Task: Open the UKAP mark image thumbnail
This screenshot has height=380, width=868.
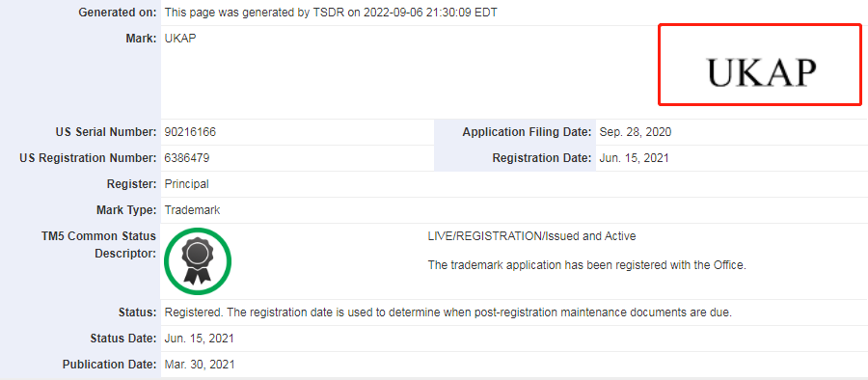Action: (x=760, y=65)
